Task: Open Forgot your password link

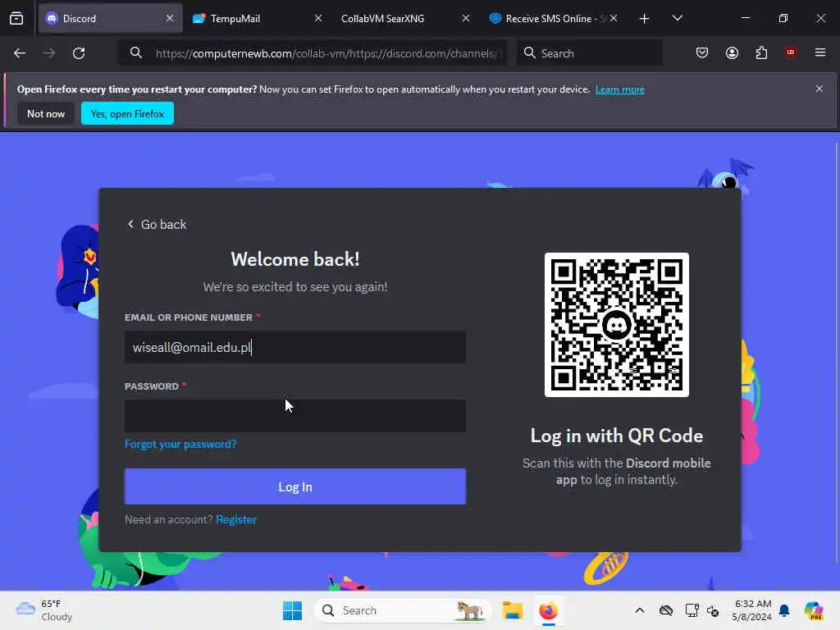Action: point(180,444)
